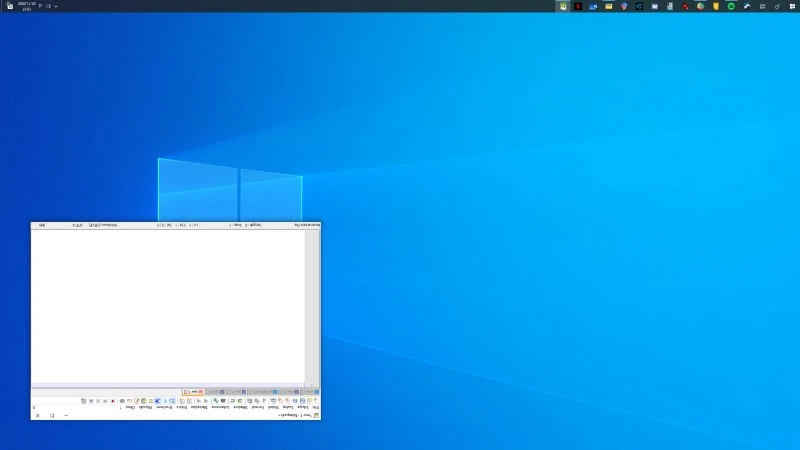Toggle Show All Characters in the toolbar

pyautogui.click(x=165, y=400)
